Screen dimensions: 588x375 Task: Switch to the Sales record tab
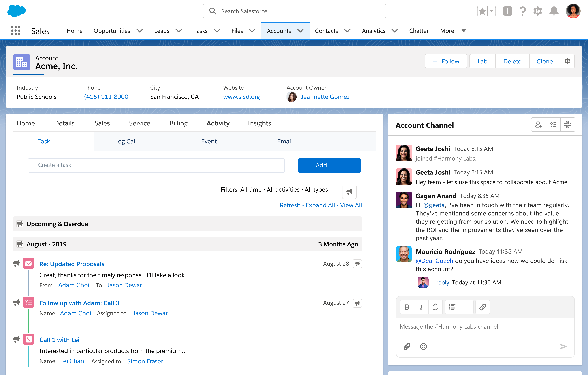(102, 123)
